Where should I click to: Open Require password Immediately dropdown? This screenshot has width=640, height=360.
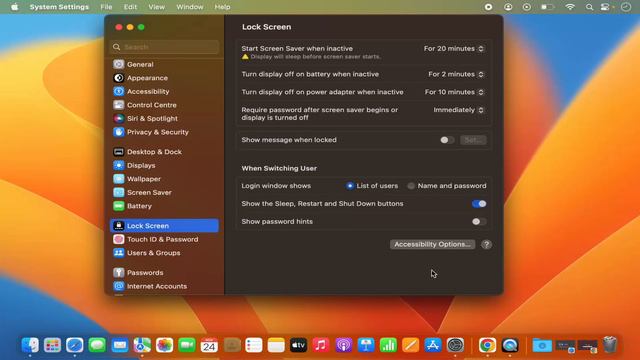point(459,110)
